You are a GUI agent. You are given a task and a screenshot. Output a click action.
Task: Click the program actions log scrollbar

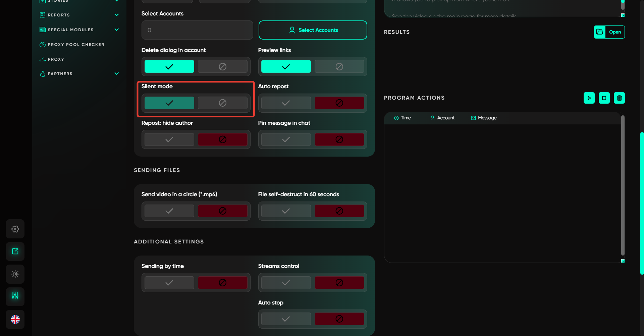(x=623, y=185)
